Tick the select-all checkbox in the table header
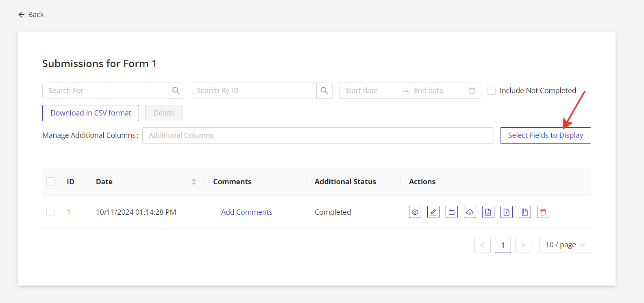This screenshot has width=644, height=303. tap(50, 181)
